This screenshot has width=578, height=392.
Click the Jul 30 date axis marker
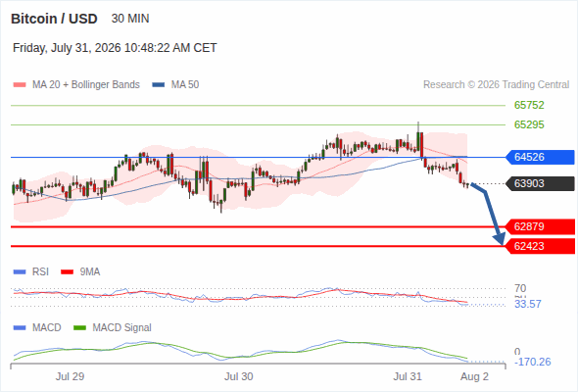click(238, 376)
